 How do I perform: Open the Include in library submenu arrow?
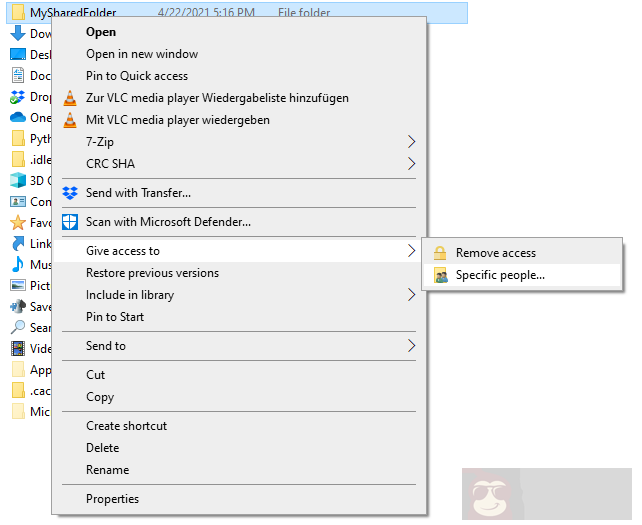411,295
